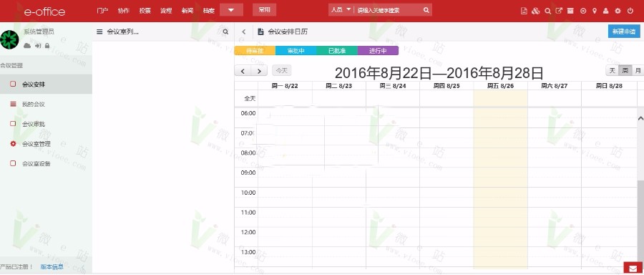Open the document icon in top bar
The width and height of the screenshot is (644, 275).
(x=524, y=11)
